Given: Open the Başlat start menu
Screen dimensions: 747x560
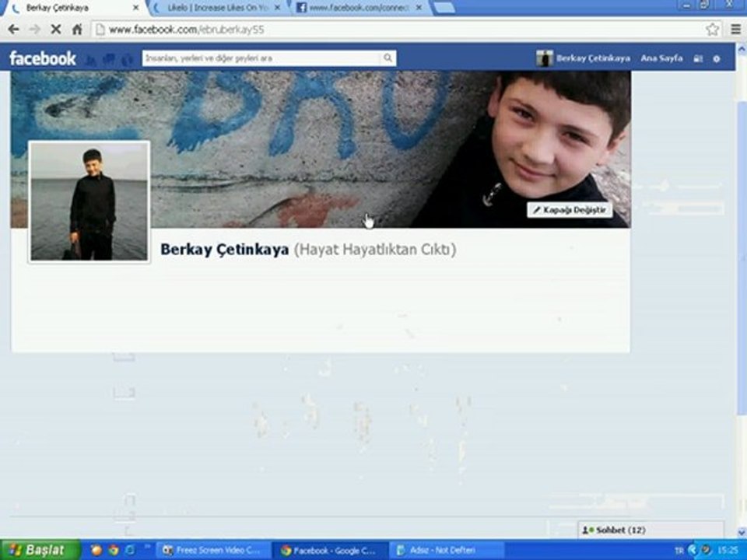Looking at the screenshot, I should pos(40,550).
